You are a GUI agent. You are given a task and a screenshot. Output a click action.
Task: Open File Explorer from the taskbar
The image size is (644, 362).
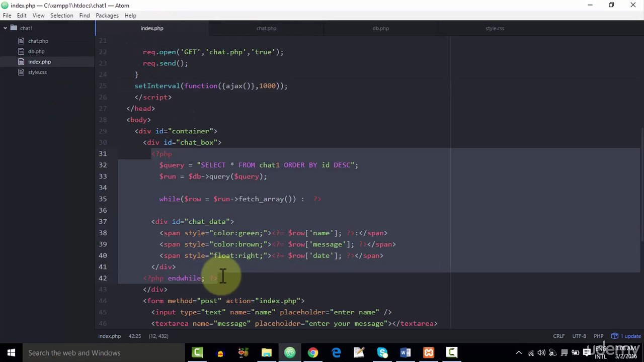[x=267, y=352]
